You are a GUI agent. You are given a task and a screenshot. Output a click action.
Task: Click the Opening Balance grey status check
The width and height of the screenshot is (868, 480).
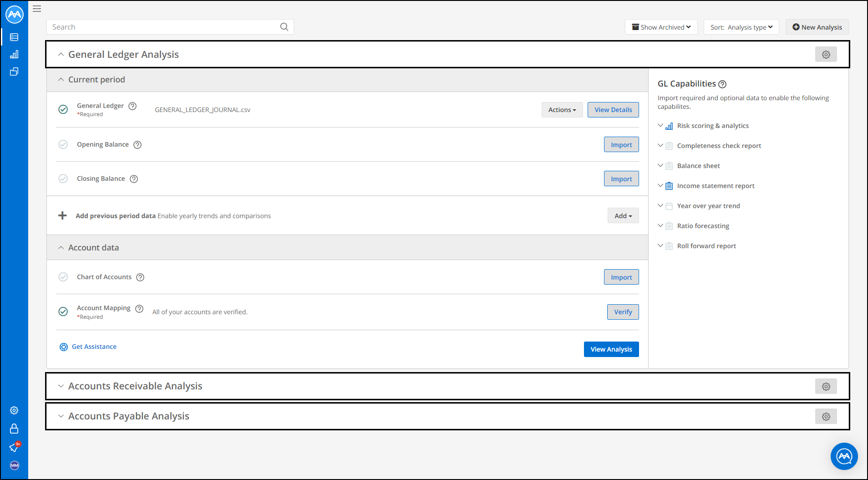click(63, 144)
